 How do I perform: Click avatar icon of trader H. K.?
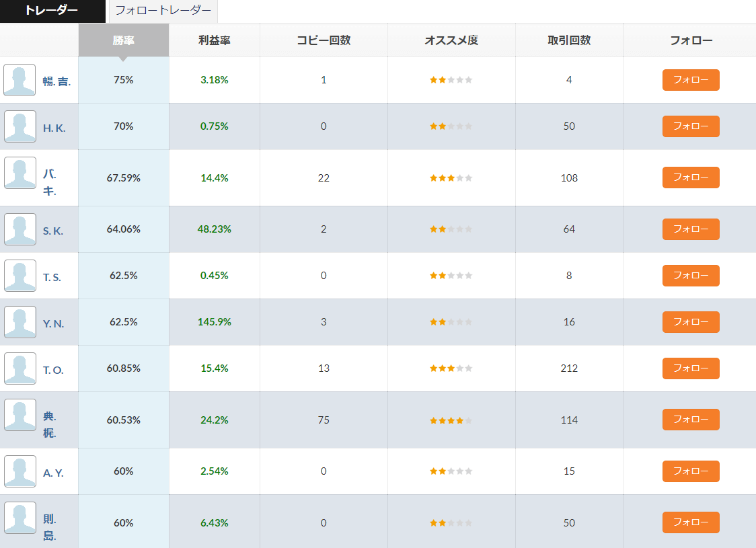click(20, 126)
